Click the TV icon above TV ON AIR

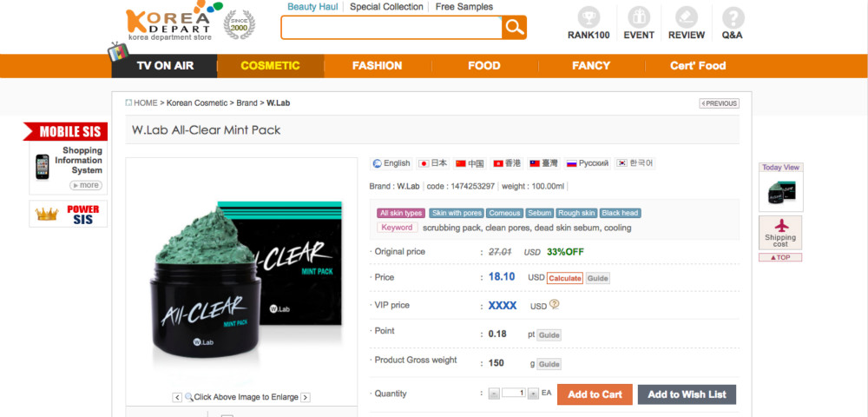118,51
